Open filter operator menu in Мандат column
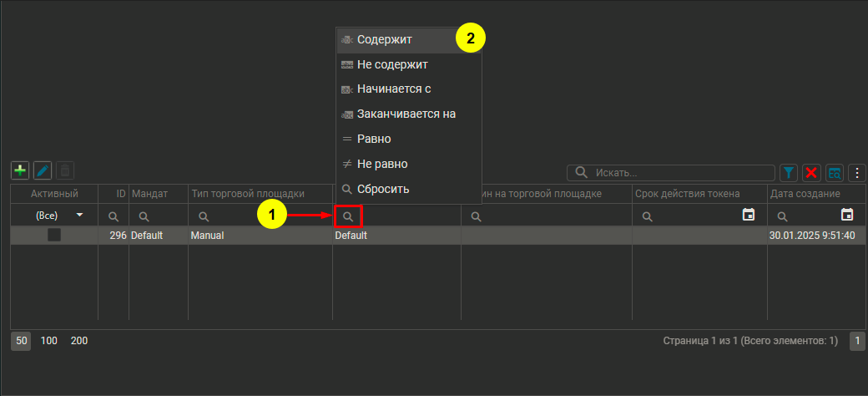 tap(144, 216)
